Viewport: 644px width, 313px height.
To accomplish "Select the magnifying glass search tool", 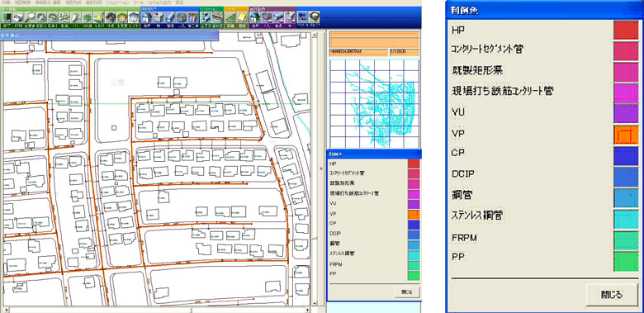I will tap(31, 17).
